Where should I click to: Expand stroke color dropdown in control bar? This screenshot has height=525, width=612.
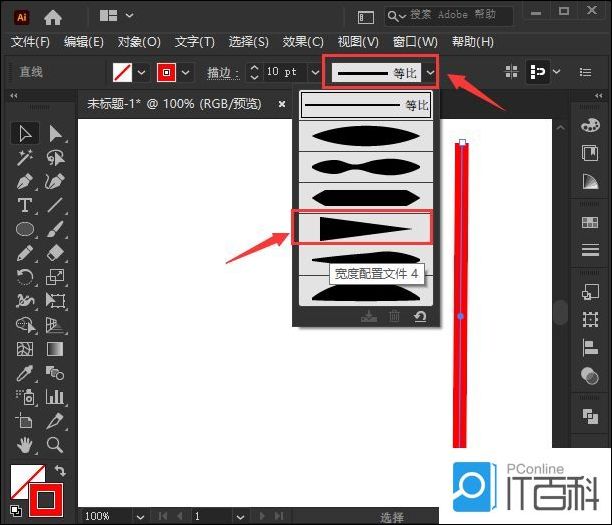point(186,73)
